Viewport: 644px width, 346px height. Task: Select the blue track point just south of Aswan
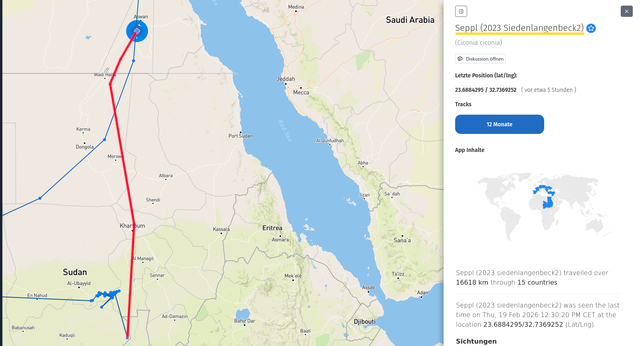134,61
